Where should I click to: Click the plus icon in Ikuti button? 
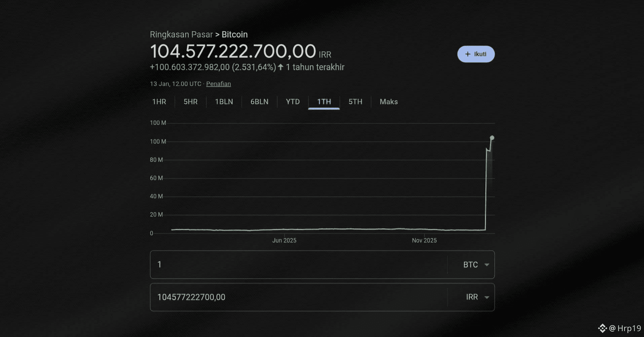(x=467, y=54)
